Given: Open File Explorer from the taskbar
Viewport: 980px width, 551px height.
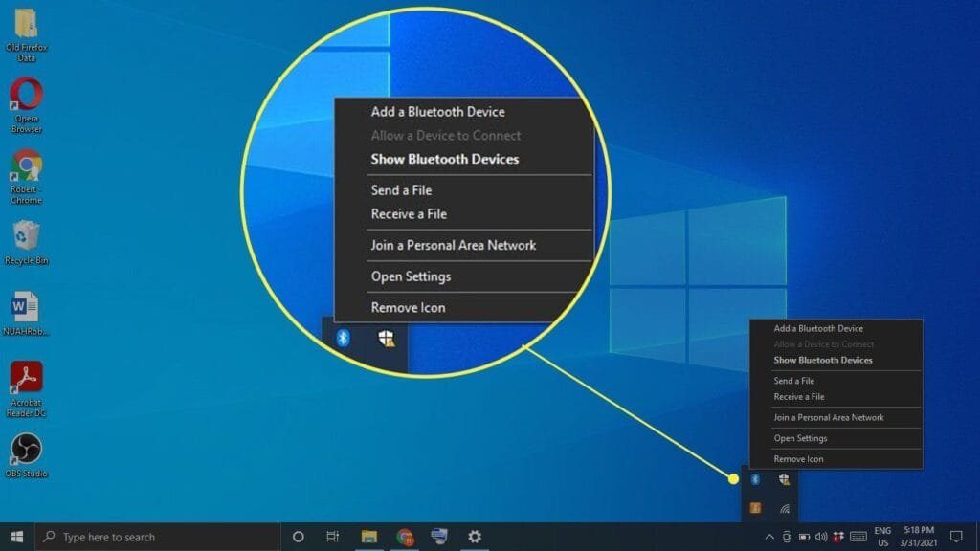Looking at the screenshot, I should tap(368, 537).
